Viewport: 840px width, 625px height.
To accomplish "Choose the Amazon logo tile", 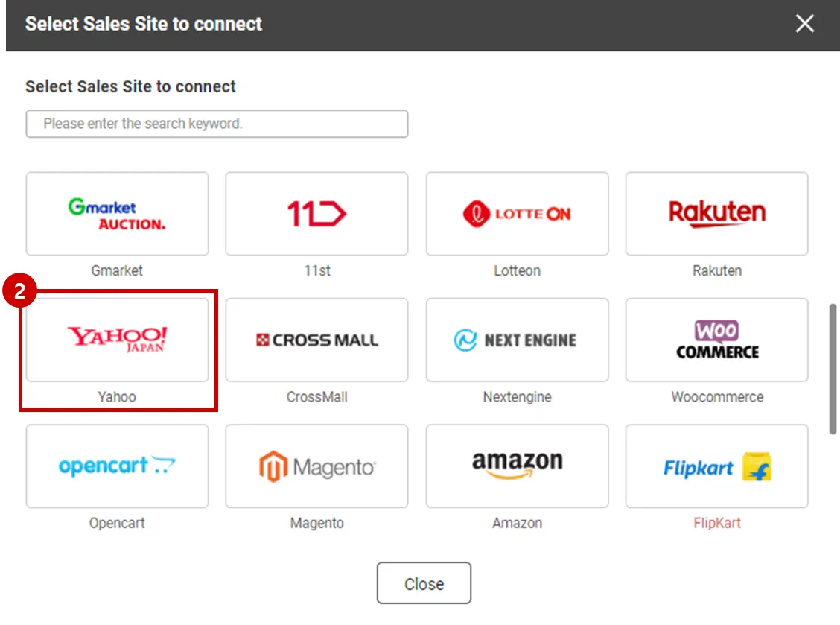I will (x=517, y=466).
